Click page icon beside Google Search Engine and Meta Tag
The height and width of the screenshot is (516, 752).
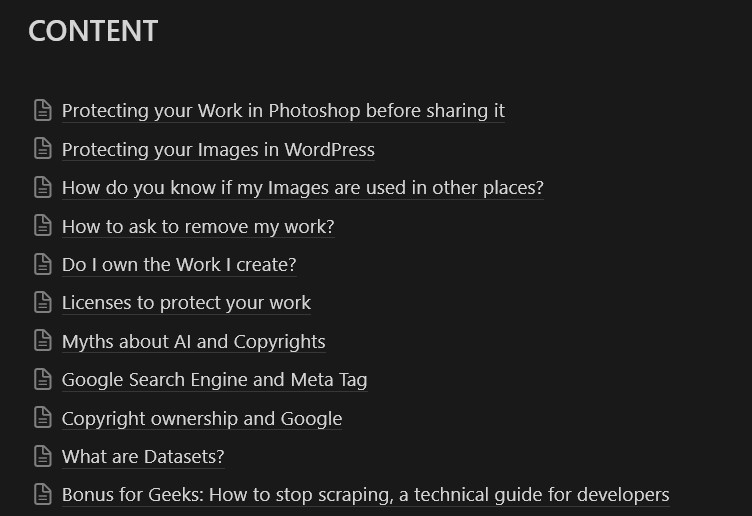(42, 379)
